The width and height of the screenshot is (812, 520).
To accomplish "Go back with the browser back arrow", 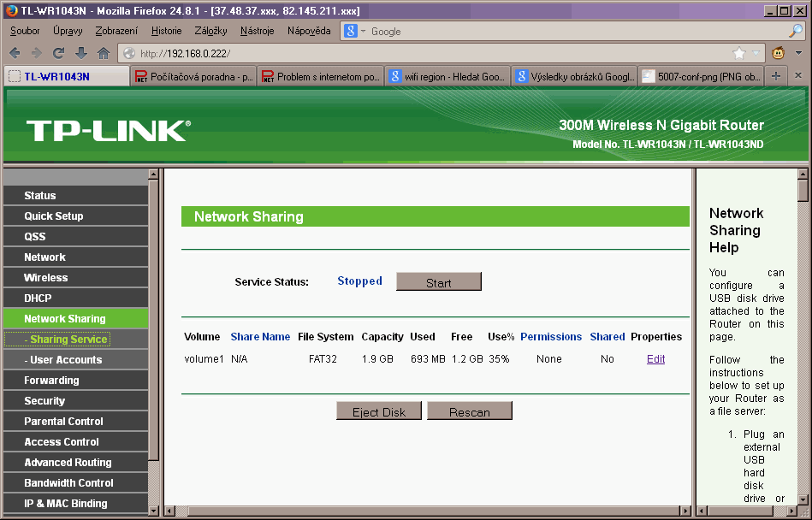I will tap(15, 53).
